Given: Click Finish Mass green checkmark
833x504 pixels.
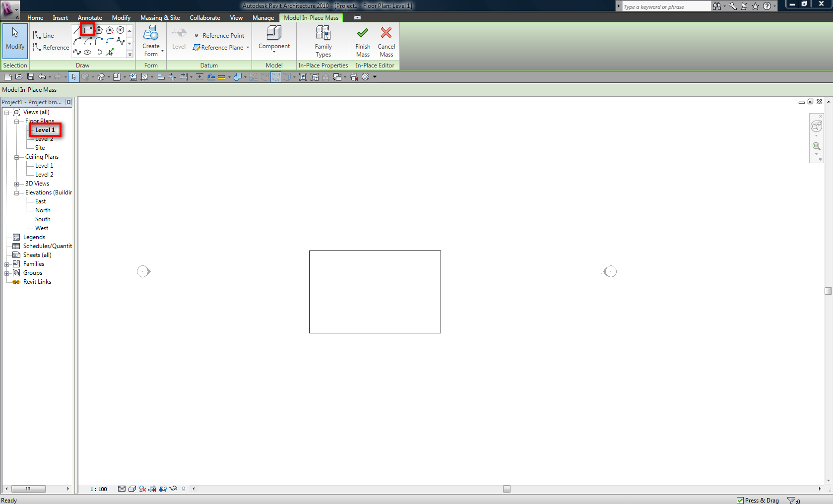Looking at the screenshot, I should tap(363, 42).
